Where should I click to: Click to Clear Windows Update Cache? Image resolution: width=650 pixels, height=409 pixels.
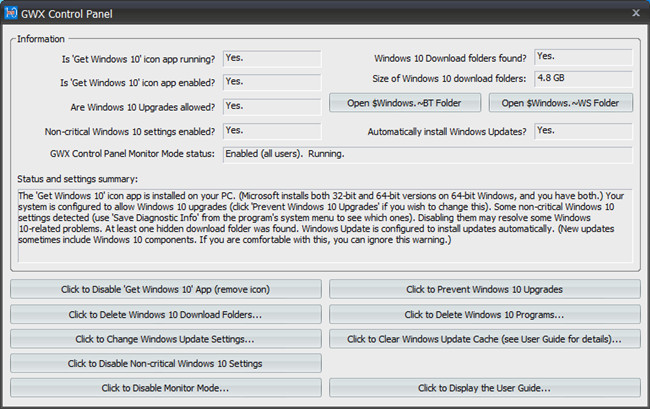click(x=485, y=339)
